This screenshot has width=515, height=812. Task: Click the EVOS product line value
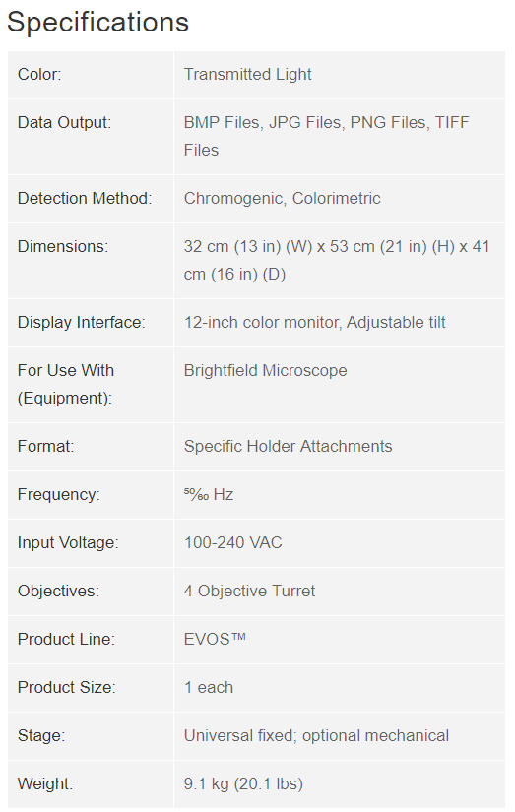(215, 639)
